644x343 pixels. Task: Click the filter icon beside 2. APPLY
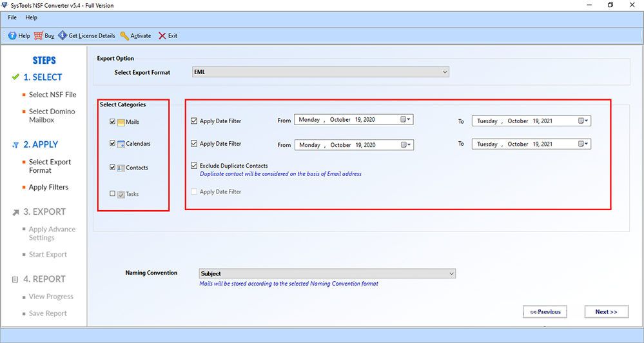point(15,145)
